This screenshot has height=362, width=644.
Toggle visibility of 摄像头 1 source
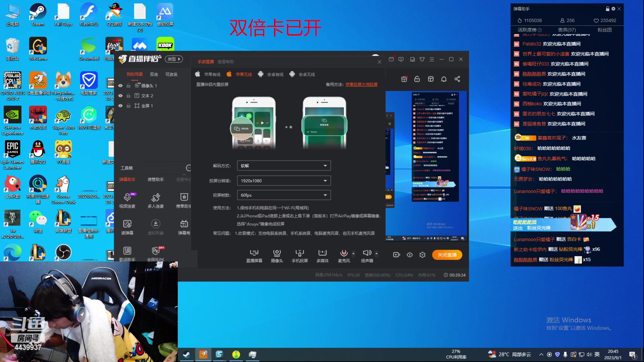[120, 85]
